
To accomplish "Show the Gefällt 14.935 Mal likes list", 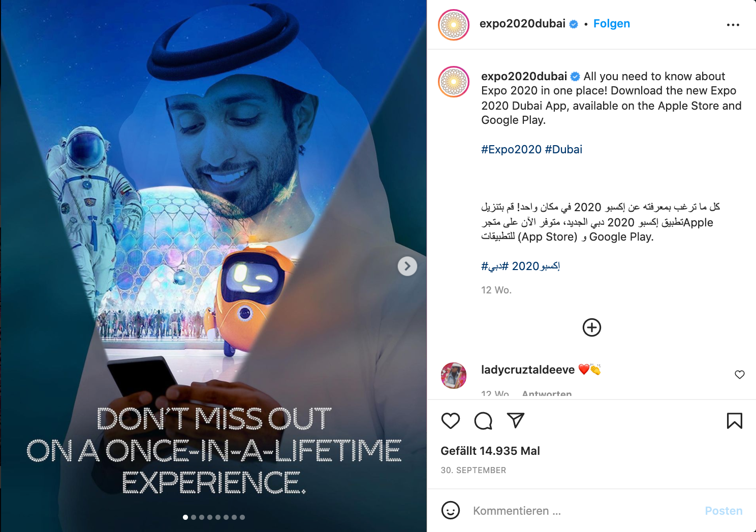I will [x=490, y=451].
